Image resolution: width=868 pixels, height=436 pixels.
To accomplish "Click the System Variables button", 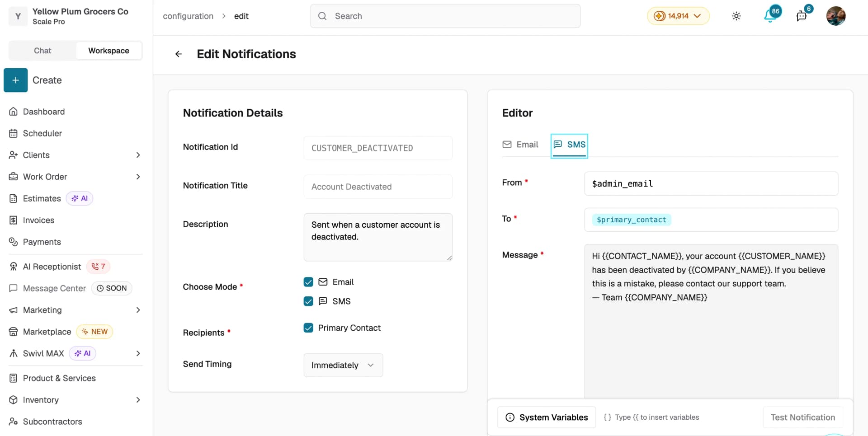I will pyautogui.click(x=547, y=417).
